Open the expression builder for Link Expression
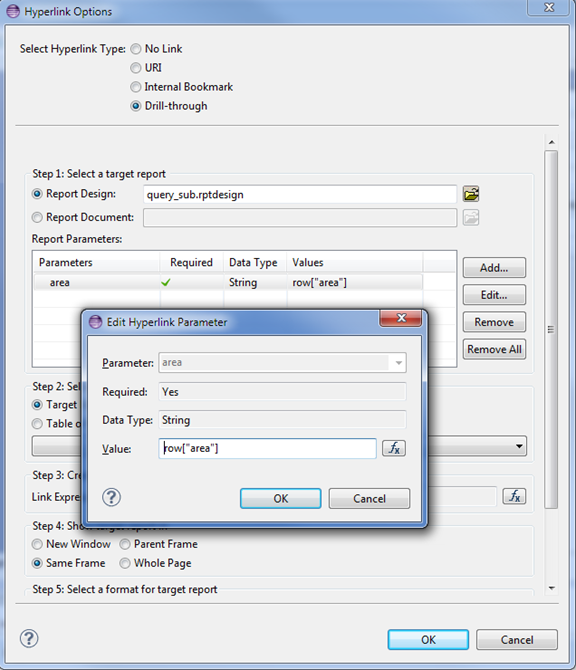The image size is (576, 670). click(x=514, y=496)
